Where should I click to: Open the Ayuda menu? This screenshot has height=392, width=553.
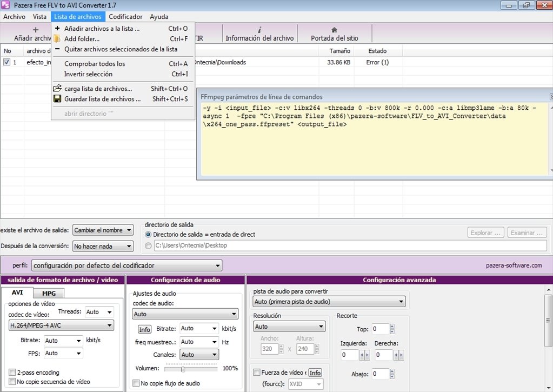(159, 17)
